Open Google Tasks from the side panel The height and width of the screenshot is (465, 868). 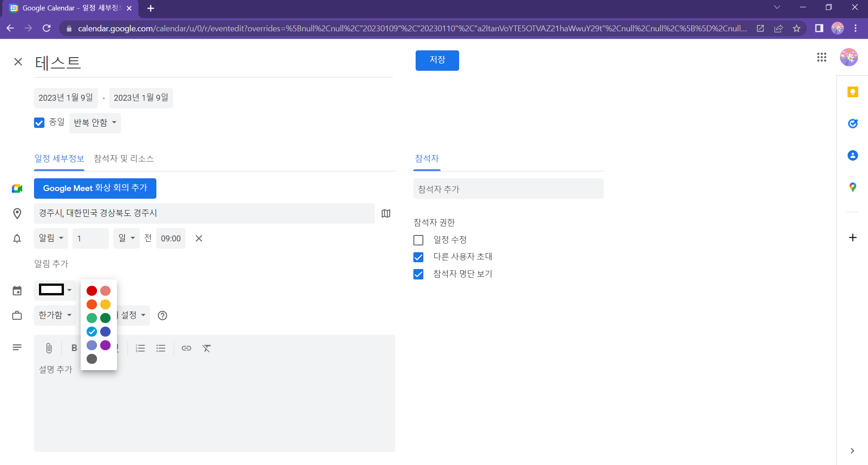853,123
